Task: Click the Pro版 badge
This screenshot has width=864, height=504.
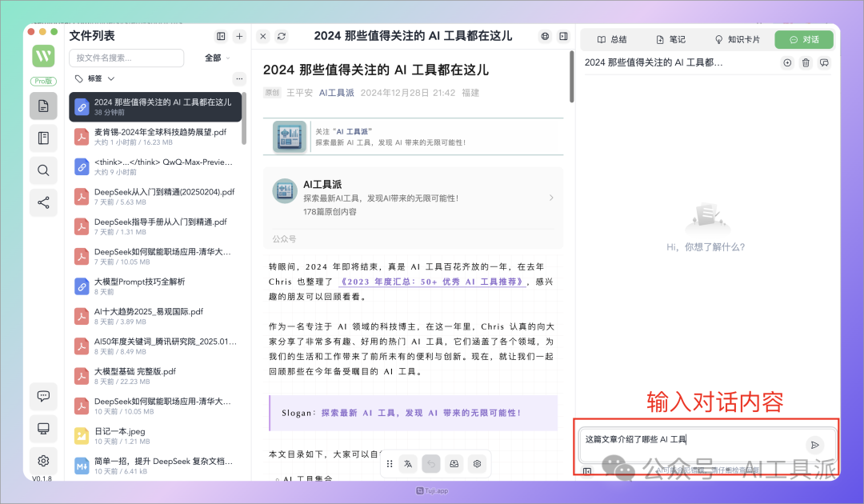Action: coord(43,81)
